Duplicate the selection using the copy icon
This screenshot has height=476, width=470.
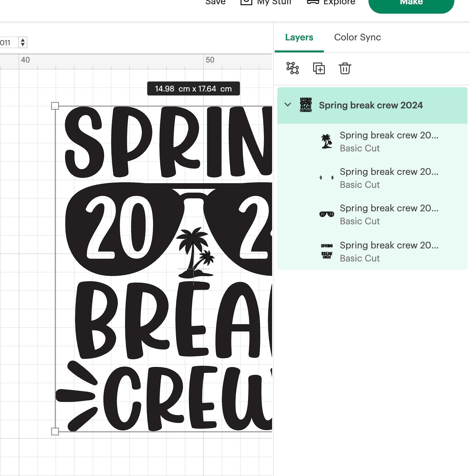[319, 68]
